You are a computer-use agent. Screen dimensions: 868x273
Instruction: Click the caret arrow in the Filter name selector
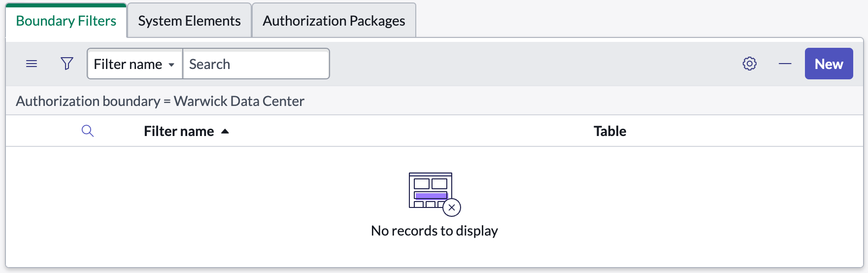click(171, 65)
